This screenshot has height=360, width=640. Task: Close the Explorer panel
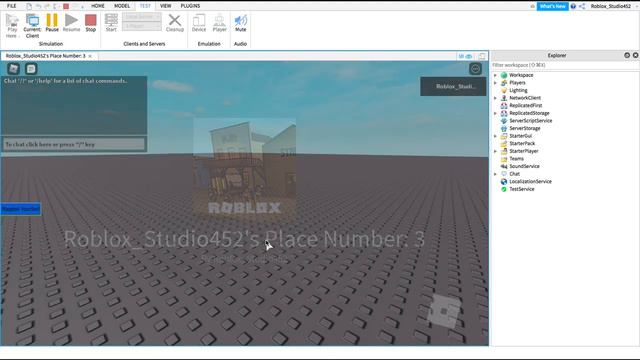(635, 55)
